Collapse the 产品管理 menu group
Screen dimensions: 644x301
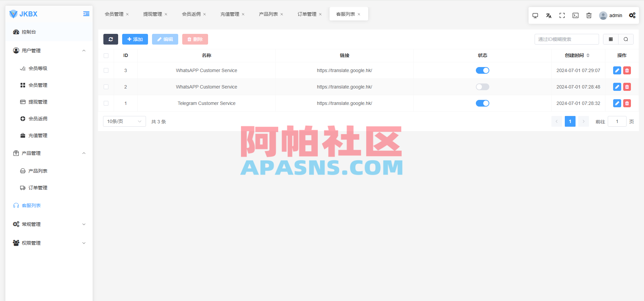(x=49, y=153)
